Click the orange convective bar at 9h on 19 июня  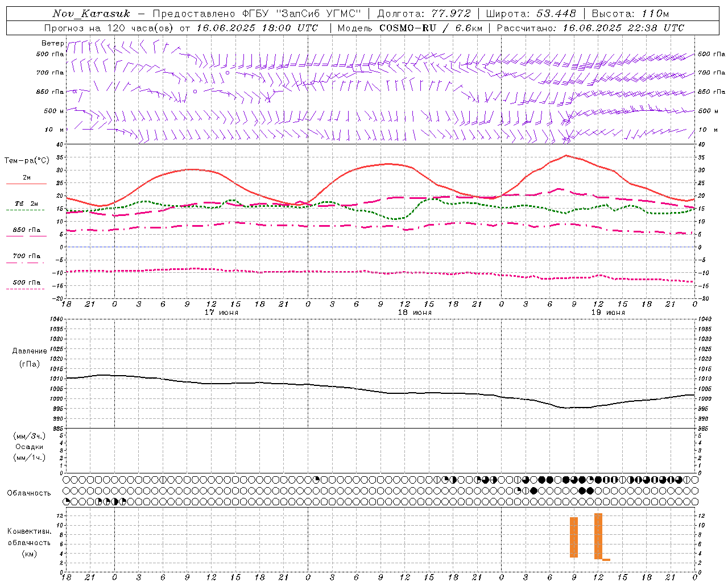pyautogui.click(x=574, y=537)
